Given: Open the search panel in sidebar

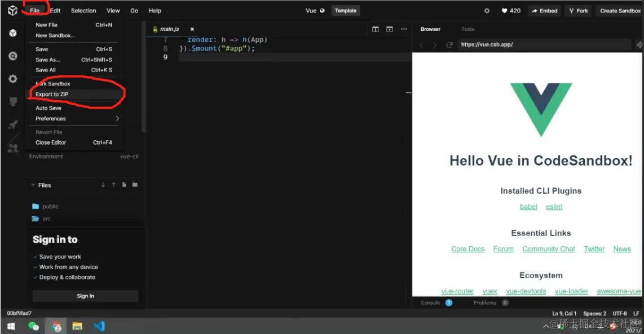Looking at the screenshot, I should click(13, 56).
